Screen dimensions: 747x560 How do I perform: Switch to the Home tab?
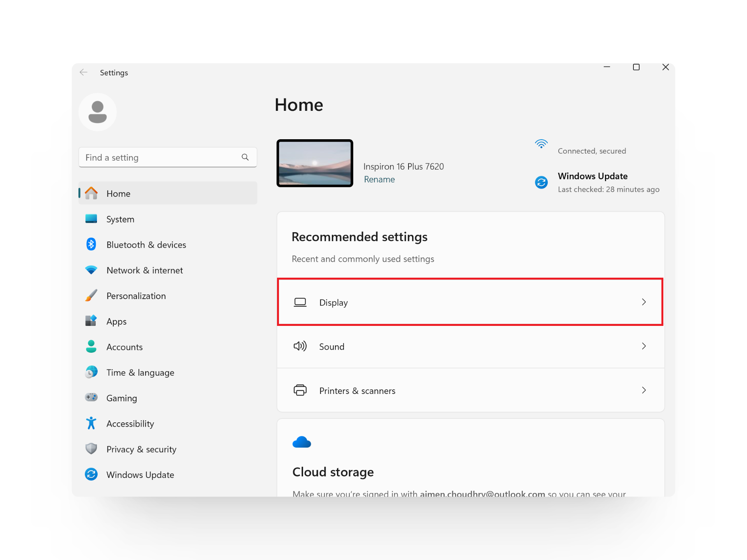tap(118, 193)
